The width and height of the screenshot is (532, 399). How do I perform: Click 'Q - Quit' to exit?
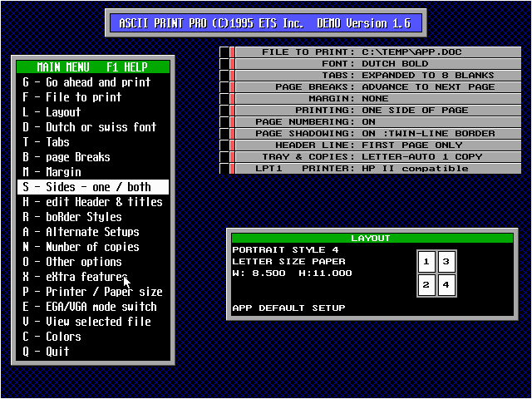pos(93,352)
